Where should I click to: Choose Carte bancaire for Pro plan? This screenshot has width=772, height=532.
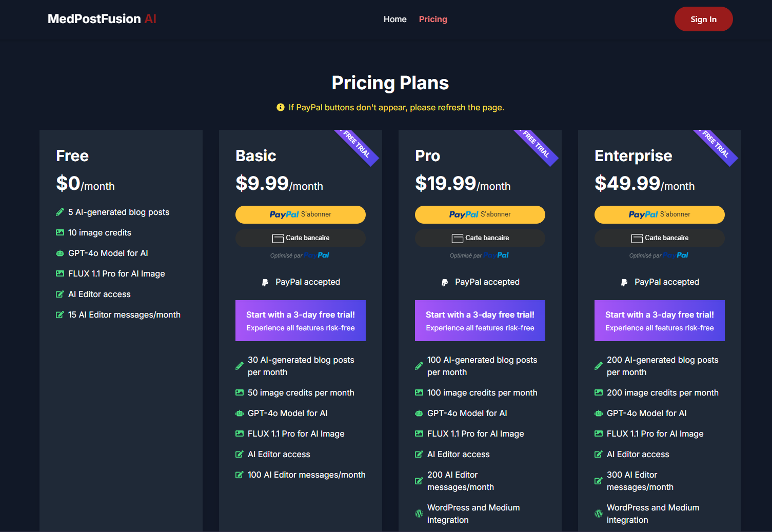[x=480, y=238]
